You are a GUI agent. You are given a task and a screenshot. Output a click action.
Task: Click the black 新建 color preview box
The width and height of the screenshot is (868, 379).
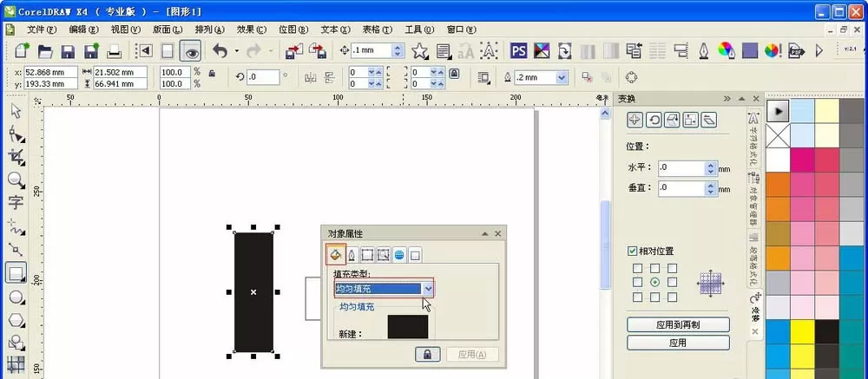(408, 326)
